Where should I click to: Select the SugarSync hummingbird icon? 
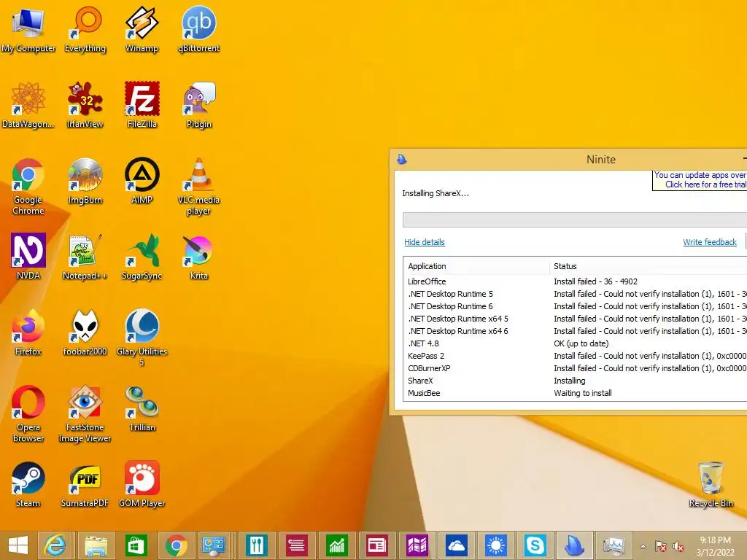click(142, 257)
